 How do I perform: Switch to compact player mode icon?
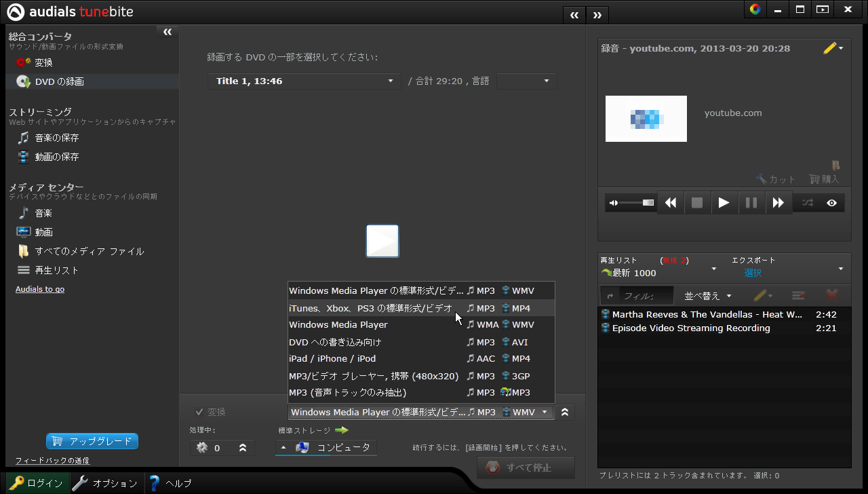pyautogui.click(x=823, y=9)
